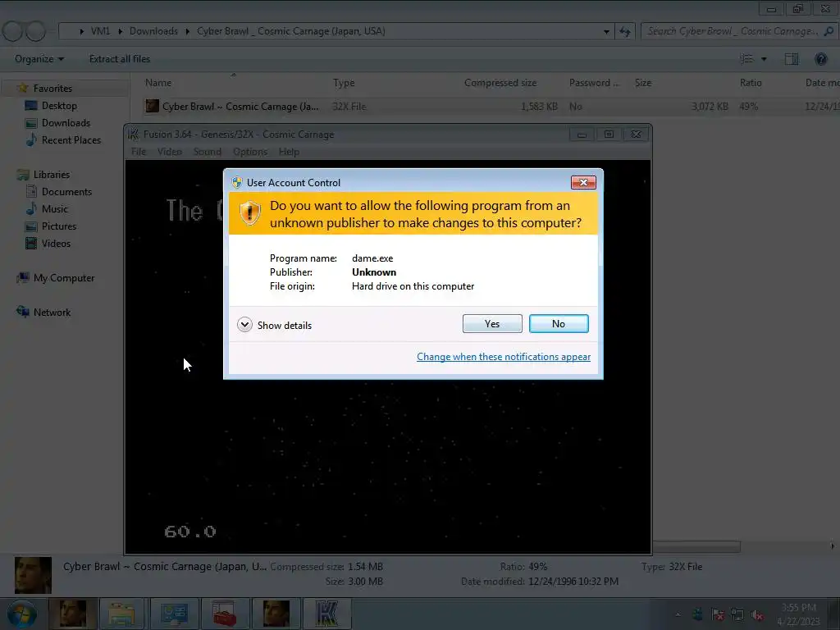Open Windows Start button
Image resolution: width=840 pixels, height=630 pixels.
tap(22, 614)
